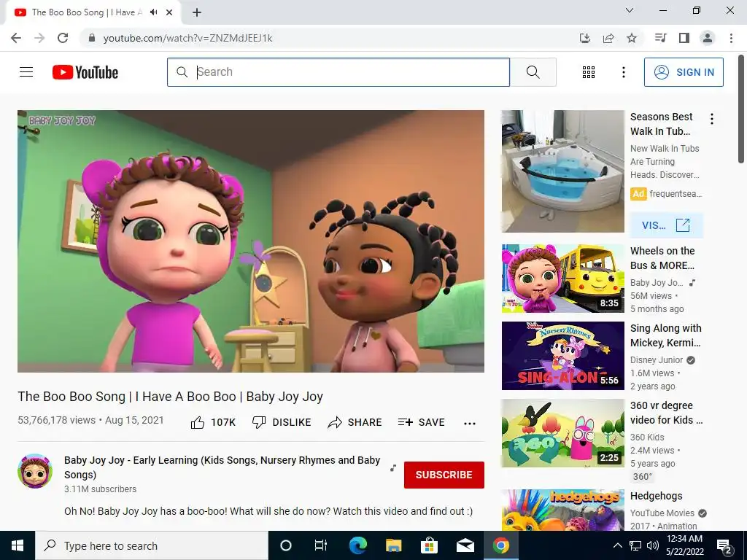
Task: Like the video with thumbs up
Action: pos(213,422)
